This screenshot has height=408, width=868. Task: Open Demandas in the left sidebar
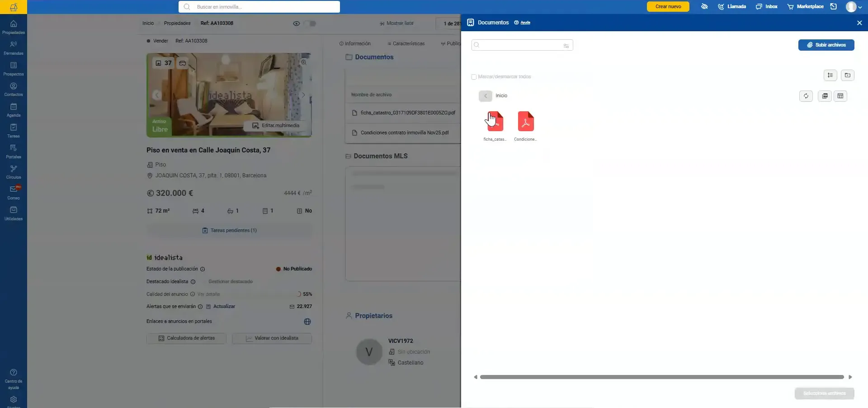14,48
